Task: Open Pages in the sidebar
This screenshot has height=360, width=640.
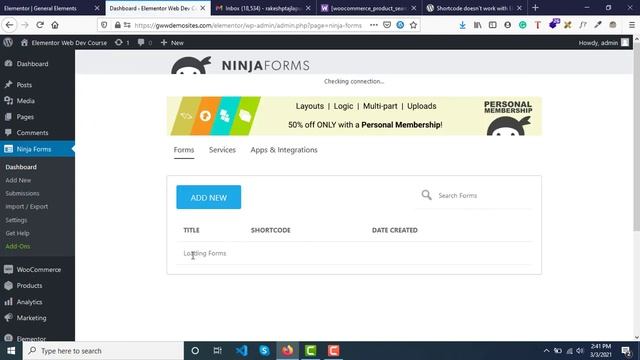Action: tap(25, 117)
